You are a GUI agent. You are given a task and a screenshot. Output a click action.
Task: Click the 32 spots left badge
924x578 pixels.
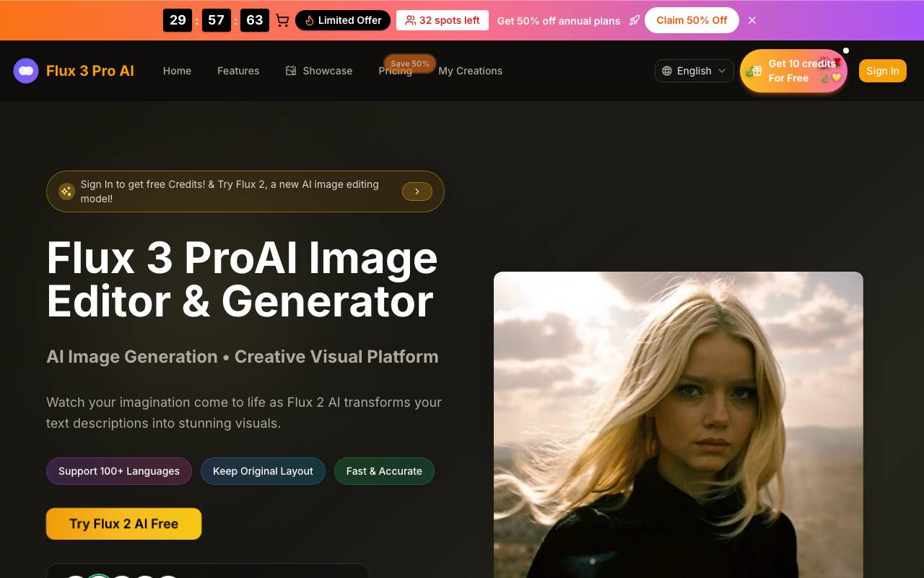click(443, 20)
